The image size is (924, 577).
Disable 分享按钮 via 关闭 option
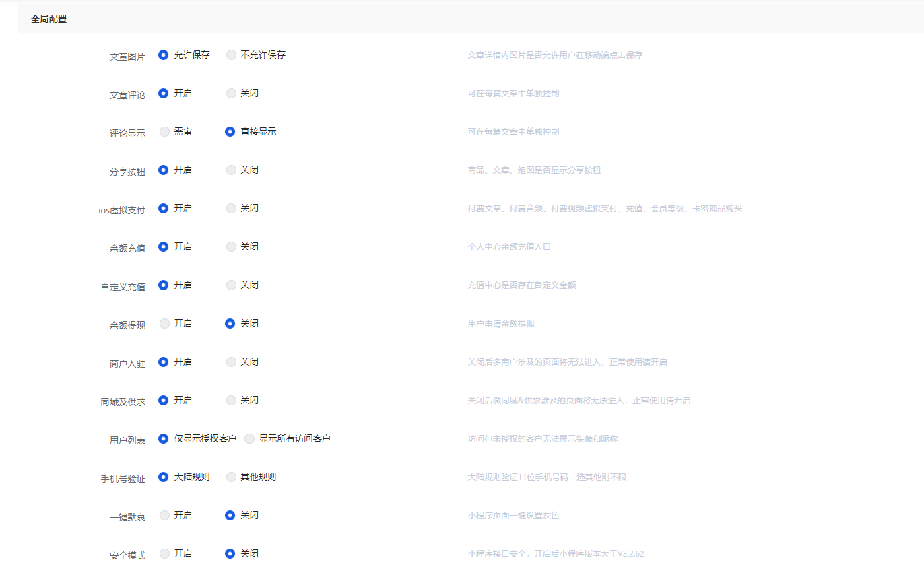click(232, 170)
